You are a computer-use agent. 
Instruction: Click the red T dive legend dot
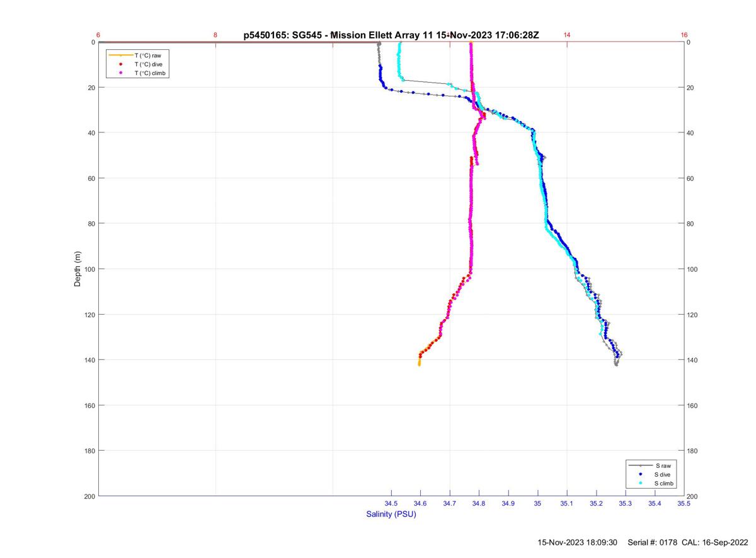[x=120, y=64]
